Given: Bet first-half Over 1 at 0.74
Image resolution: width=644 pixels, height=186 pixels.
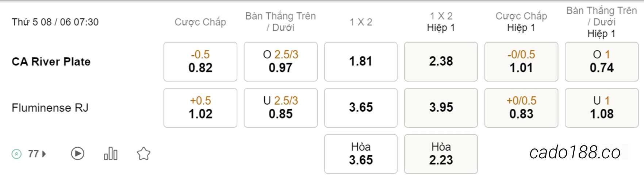Looking at the screenshot, I should 602,62.
